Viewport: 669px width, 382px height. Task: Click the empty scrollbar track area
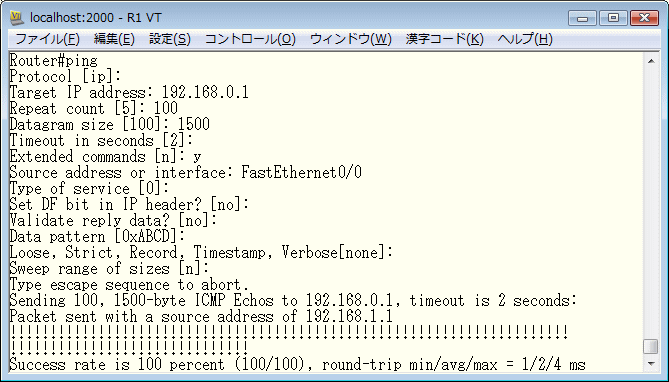click(x=651, y=204)
